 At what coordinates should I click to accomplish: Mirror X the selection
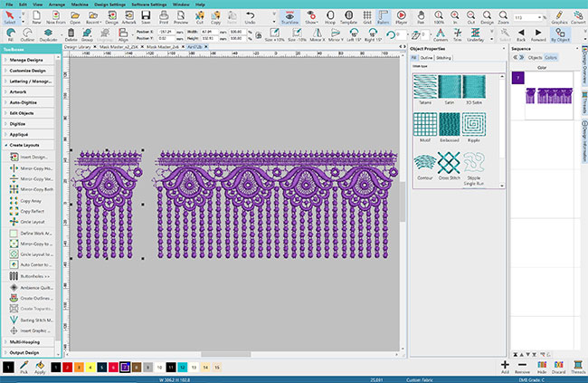318,34
